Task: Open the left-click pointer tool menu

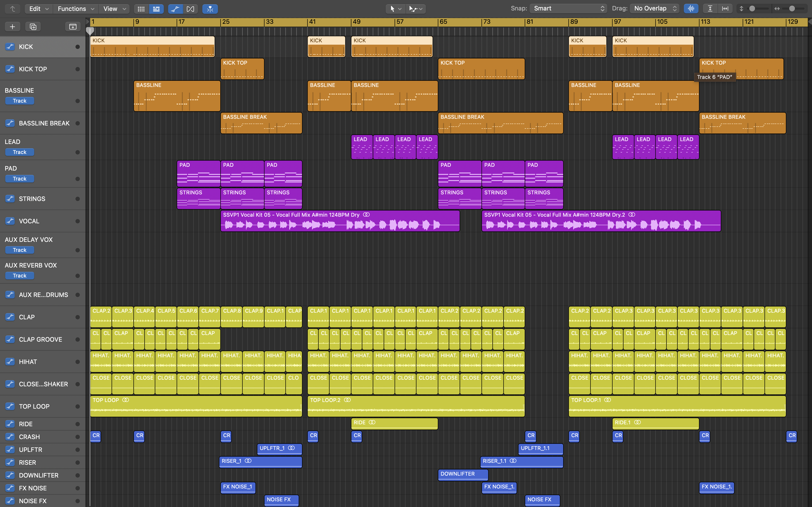Action: pos(396,9)
